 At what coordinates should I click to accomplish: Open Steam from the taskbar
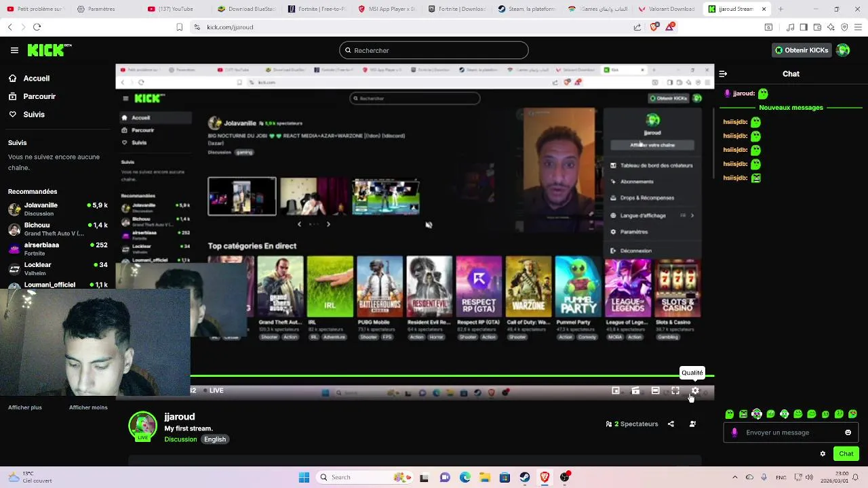pyautogui.click(x=525, y=477)
